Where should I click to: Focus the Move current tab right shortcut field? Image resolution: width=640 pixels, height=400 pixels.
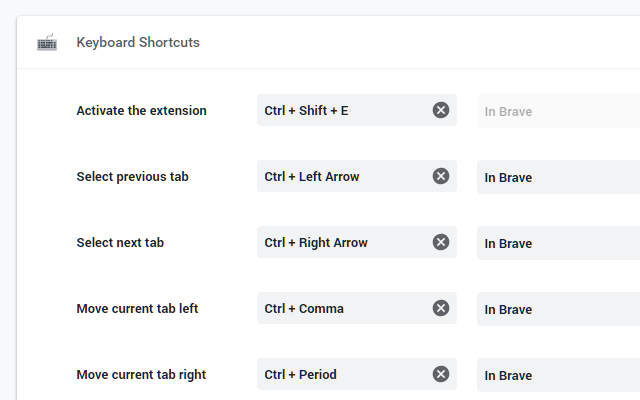342,374
